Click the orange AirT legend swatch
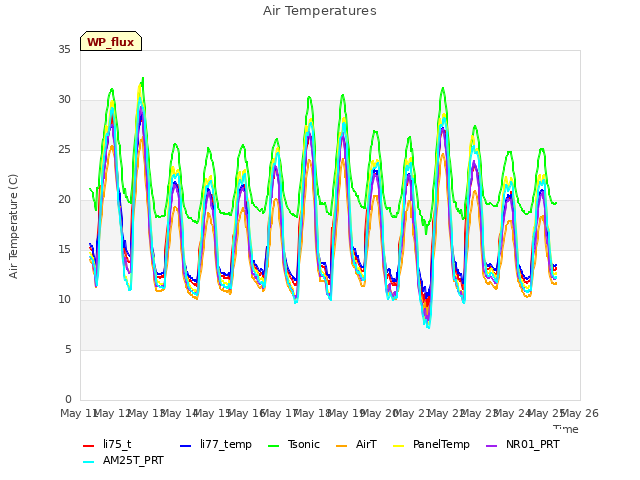640x480 pixels. [342, 446]
